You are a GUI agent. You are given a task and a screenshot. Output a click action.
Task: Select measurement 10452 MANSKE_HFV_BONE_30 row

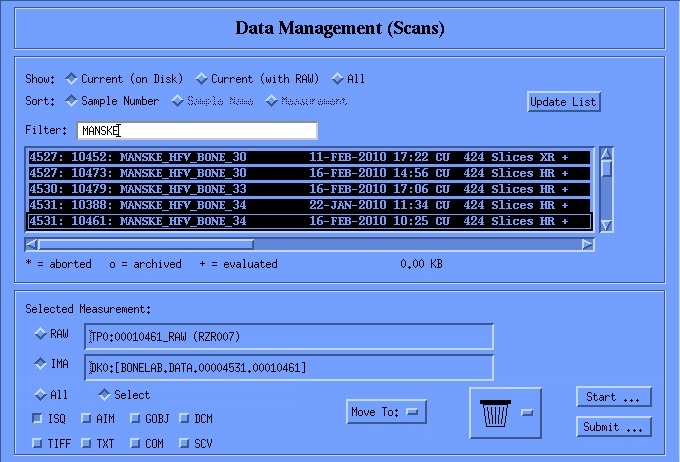coord(309,157)
